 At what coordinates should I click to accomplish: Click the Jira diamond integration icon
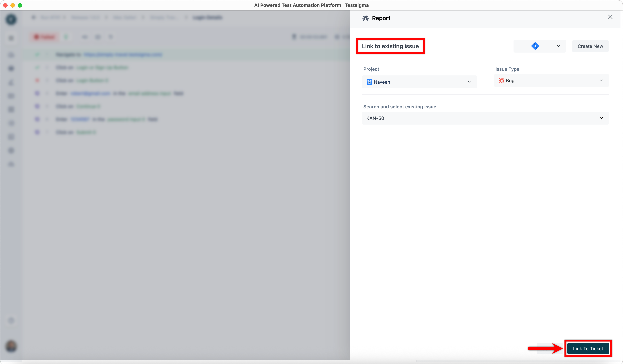535,46
